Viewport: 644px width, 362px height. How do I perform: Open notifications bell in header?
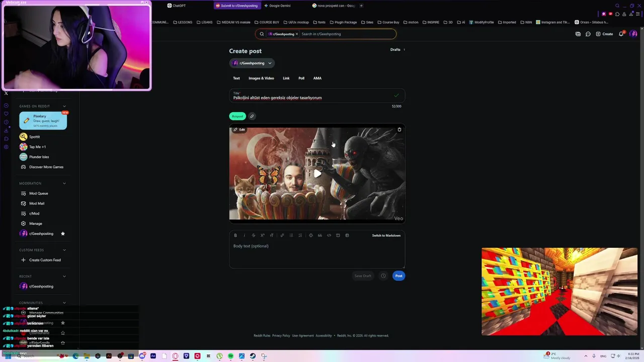pyautogui.click(x=621, y=34)
